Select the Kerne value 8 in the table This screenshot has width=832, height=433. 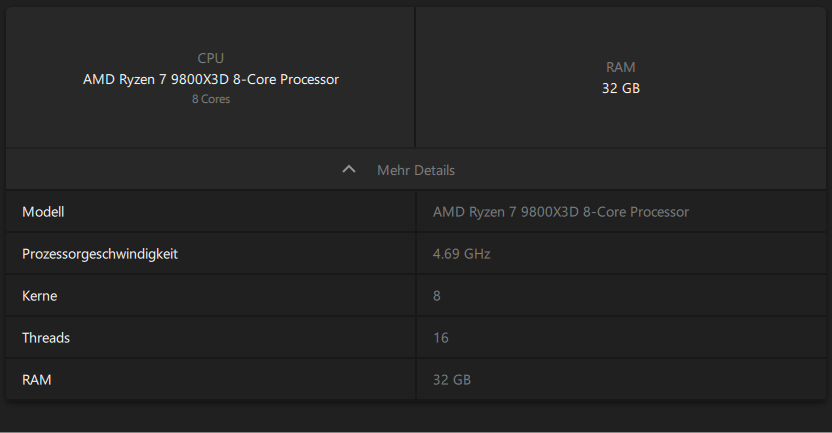437,296
